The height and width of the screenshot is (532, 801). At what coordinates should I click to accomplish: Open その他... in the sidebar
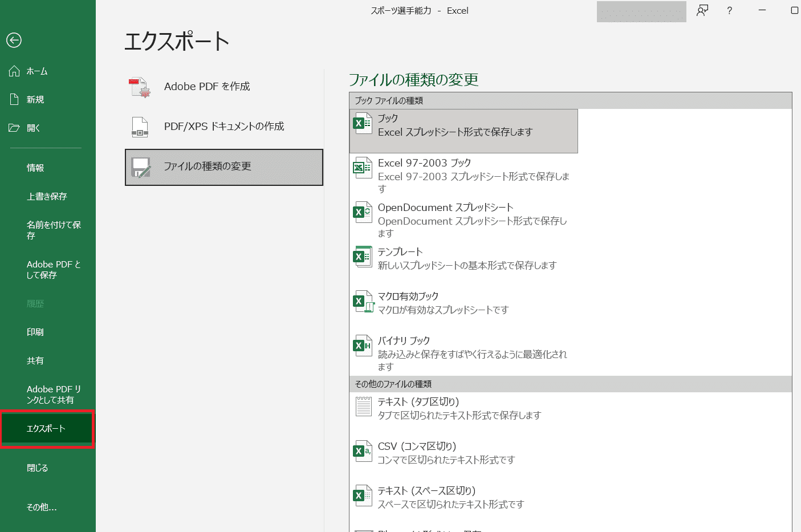click(48, 507)
